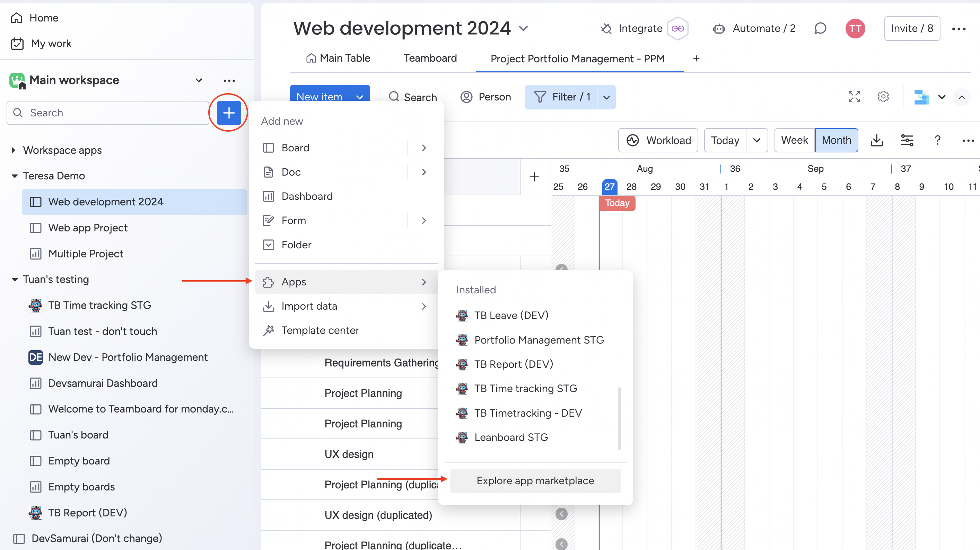This screenshot has width=980, height=550.
Task: Select Dashboard from Add new menu
Action: click(x=307, y=196)
